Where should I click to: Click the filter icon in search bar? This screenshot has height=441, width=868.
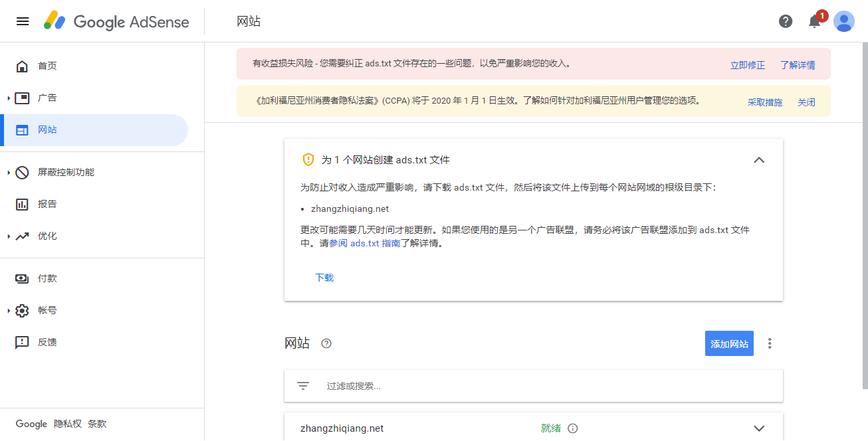[x=303, y=386]
